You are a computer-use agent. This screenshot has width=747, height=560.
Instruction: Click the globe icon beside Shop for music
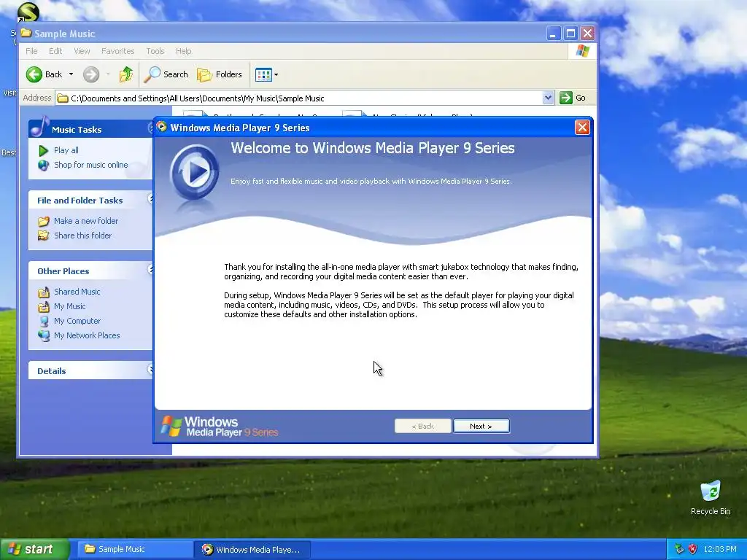tap(43, 166)
